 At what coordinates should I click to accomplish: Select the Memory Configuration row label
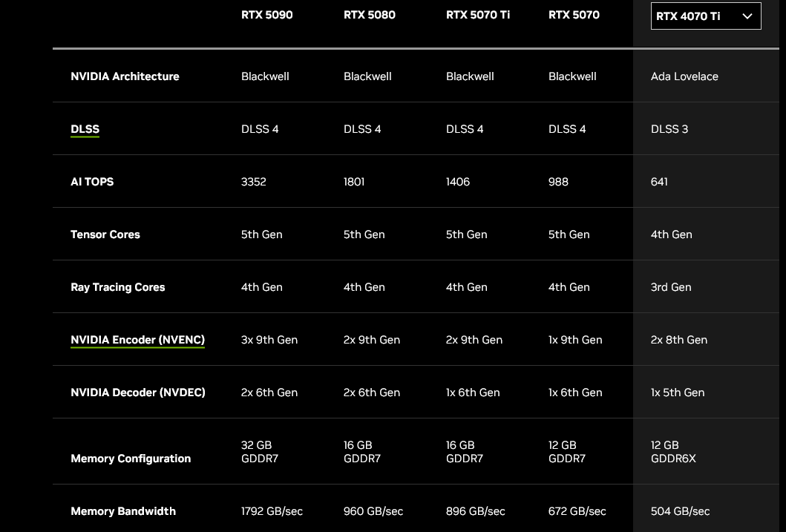click(131, 459)
